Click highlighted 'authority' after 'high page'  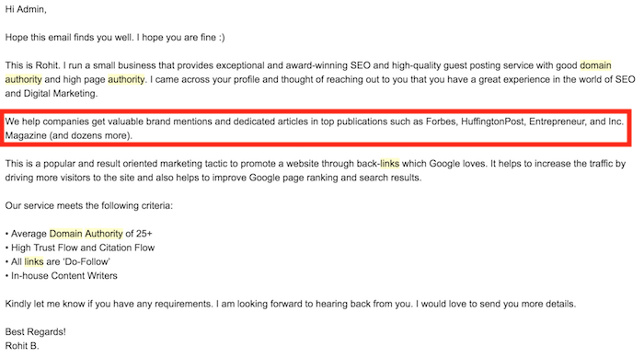(126, 79)
